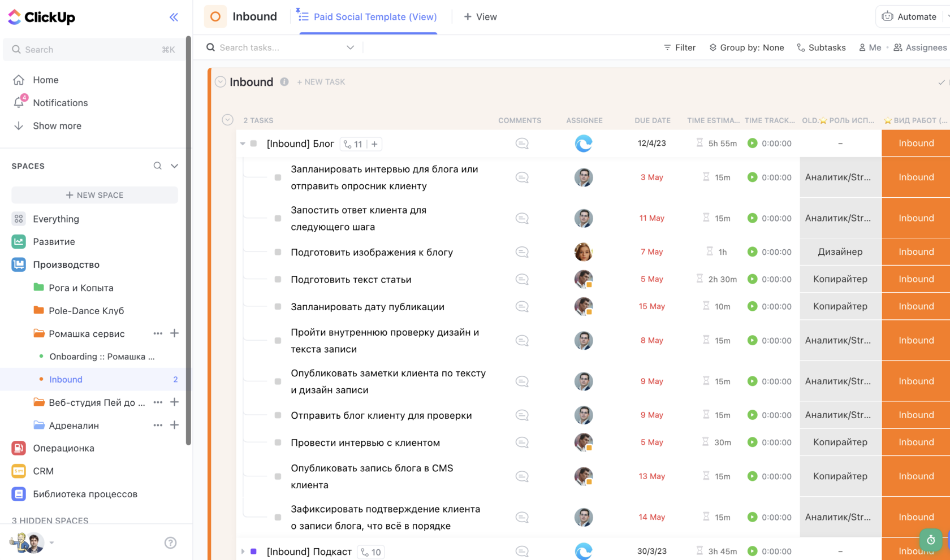The width and height of the screenshot is (950, 560).
Task: Add a new view with + View
Action: tap(480, 17)
